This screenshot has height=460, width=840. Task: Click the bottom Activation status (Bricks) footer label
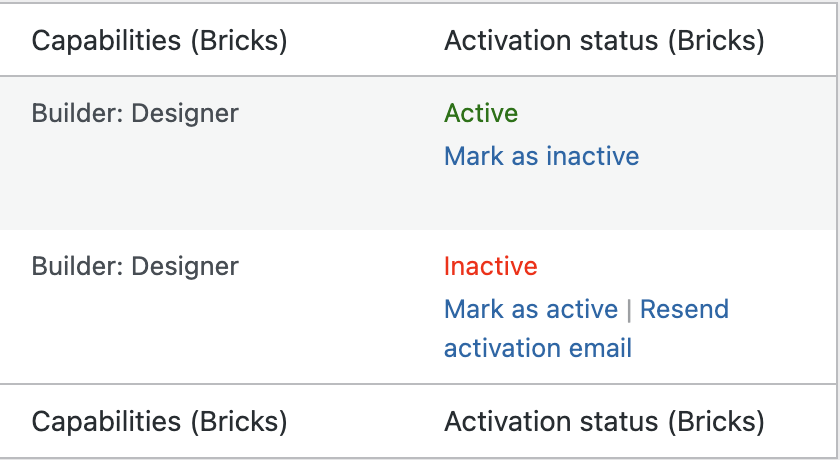[x=604, y=421]
